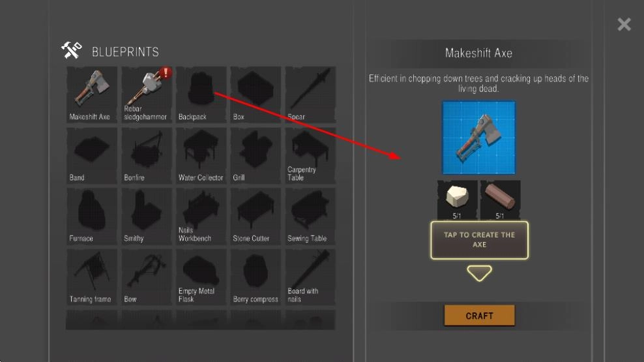
Task: Select the Sewing Table blueprint
Action: pos(310,216)
